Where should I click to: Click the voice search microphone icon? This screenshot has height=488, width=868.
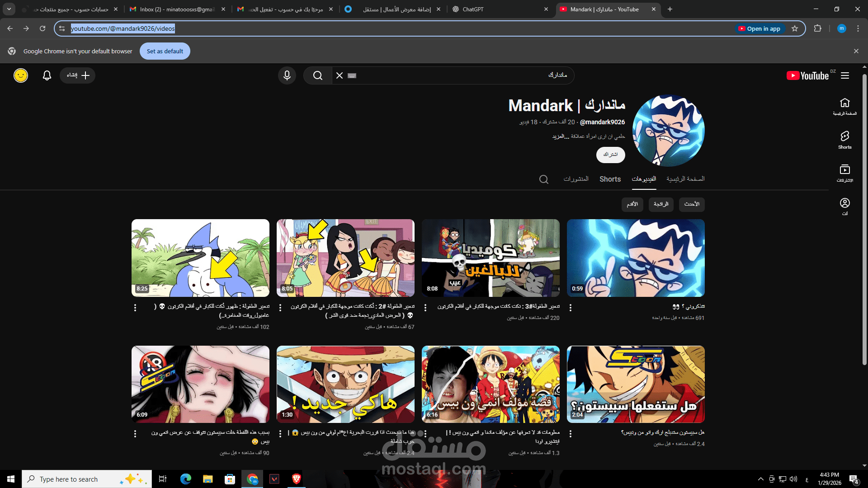(x=287, y=75)
